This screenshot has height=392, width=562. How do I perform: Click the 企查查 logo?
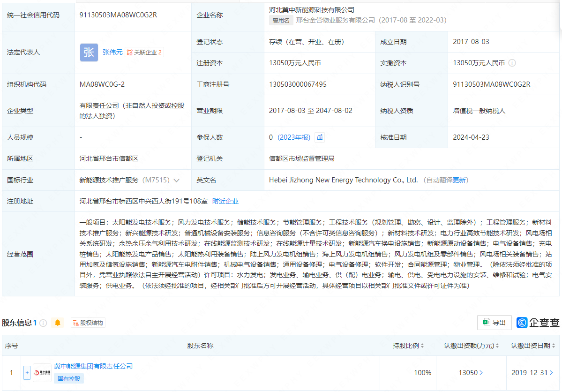[538, 323]
